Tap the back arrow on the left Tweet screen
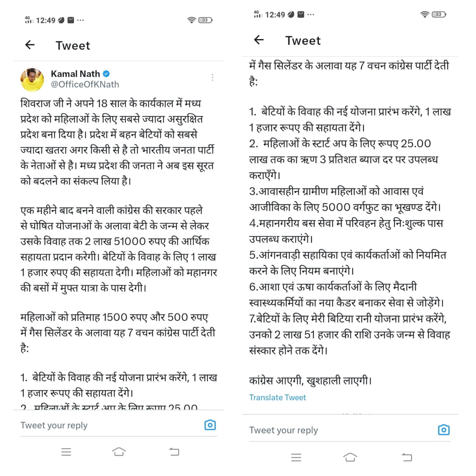 point(30,45)
